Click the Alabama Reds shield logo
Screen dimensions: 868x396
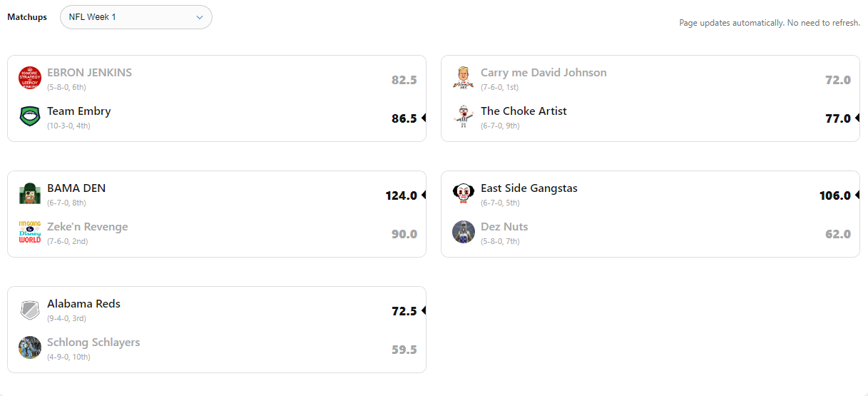click(x=30, y=309)
